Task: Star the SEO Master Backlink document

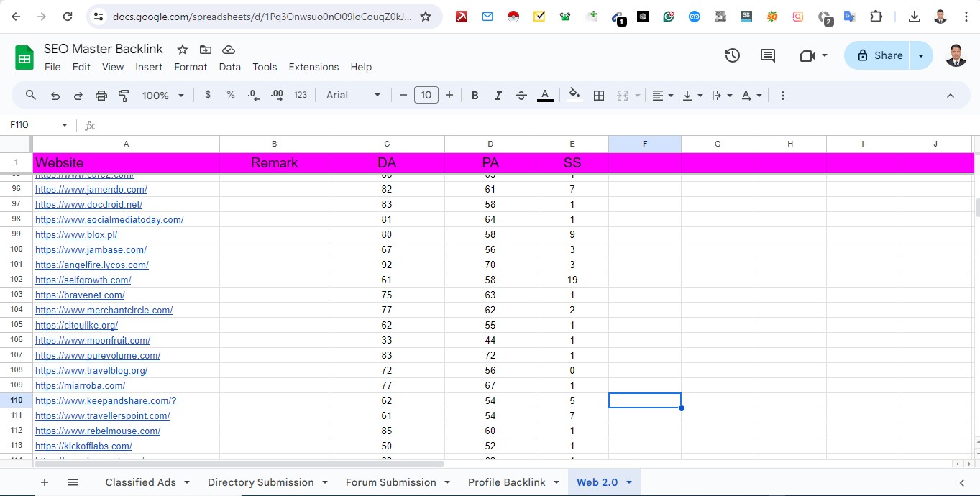Action: 183,50
